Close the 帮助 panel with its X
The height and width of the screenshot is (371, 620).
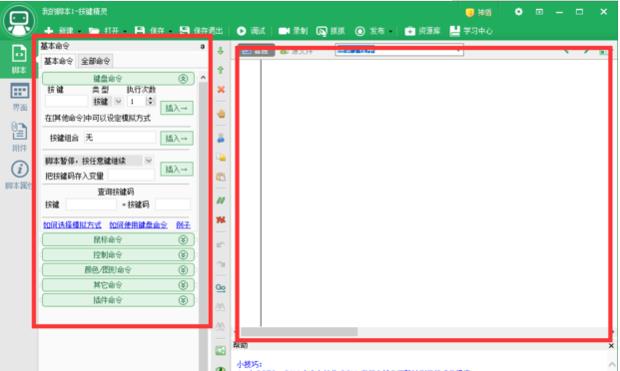click(611, 346)
